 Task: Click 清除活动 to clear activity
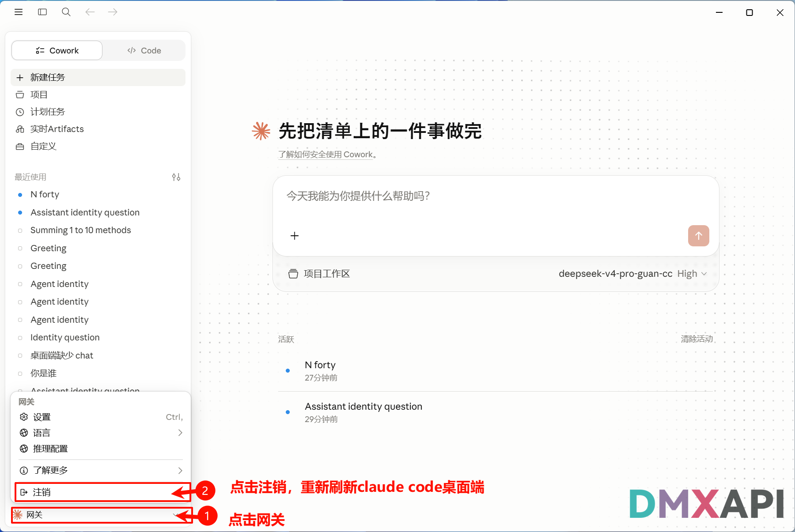pos(697,339)
